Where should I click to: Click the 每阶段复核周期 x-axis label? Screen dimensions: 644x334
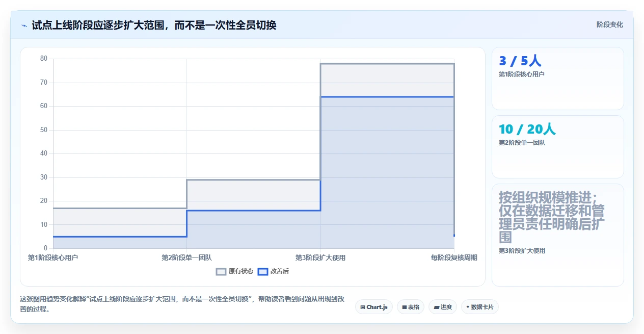coord(454,258)
